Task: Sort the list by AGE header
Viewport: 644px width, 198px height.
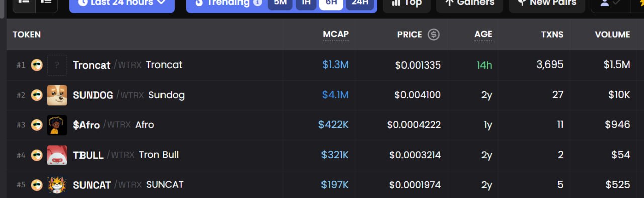Action: tap(483, 35)
